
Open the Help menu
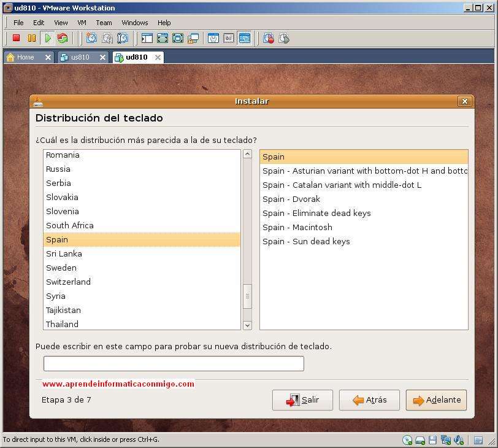click(164, 23)
